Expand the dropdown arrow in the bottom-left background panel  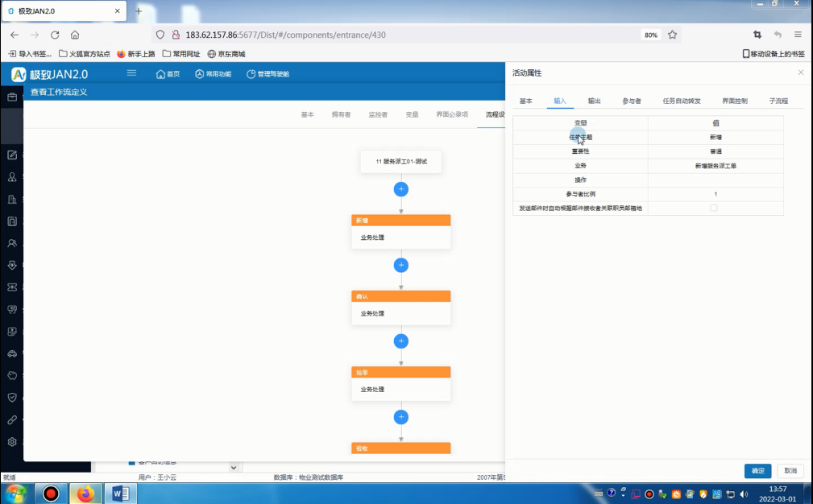point(234,467)
